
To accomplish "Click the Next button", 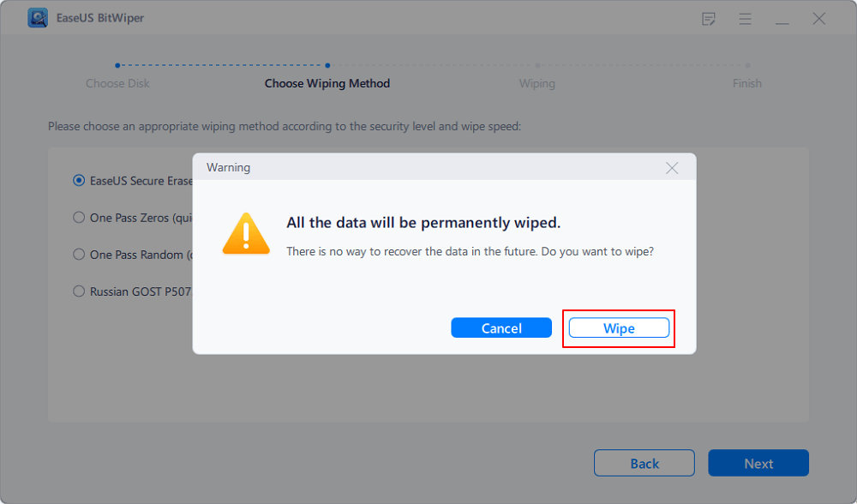I will [758, 464].
